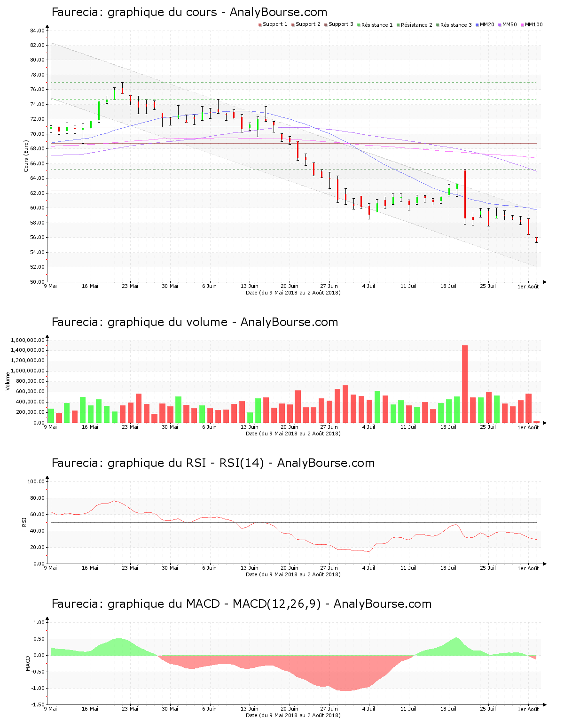Click the MM100 legend label
This screenshot has height=728, width=564.
tap(533, 24)
